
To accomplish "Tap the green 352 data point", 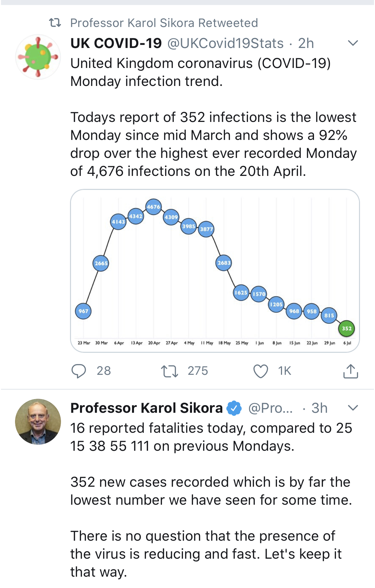I will 347,328.
